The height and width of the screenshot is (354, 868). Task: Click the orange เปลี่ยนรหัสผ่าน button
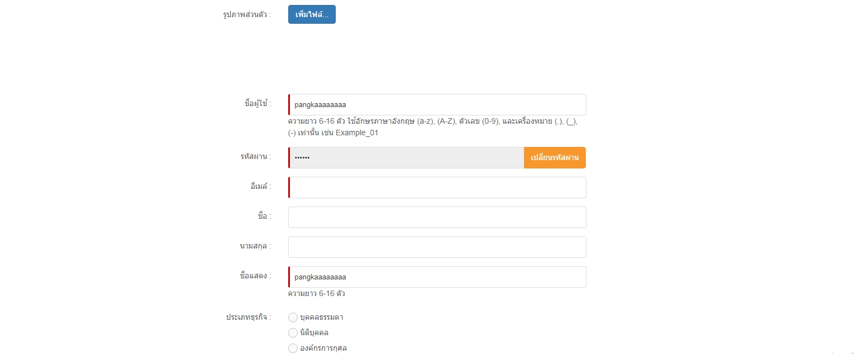(555, 157)
